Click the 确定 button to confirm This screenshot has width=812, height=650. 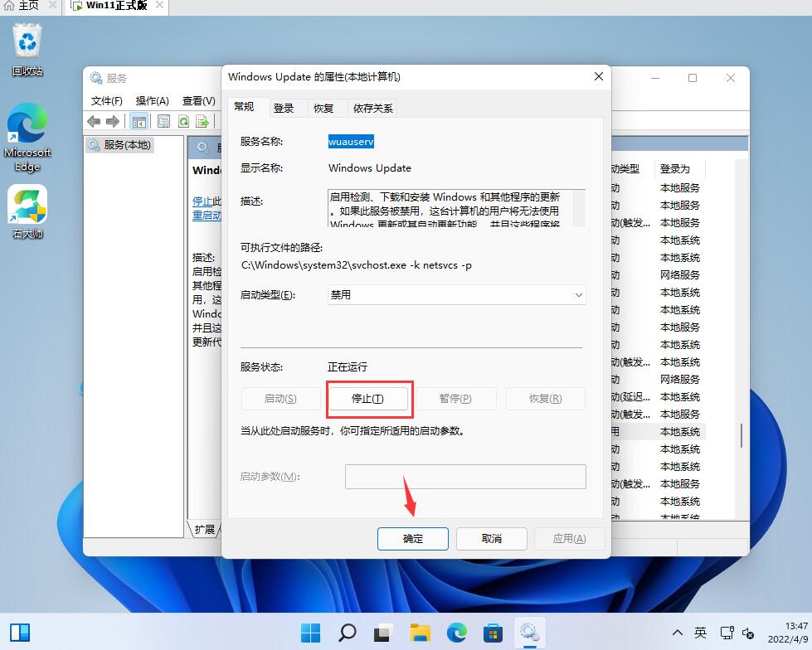pyautogui.click(x=412, y=538)
